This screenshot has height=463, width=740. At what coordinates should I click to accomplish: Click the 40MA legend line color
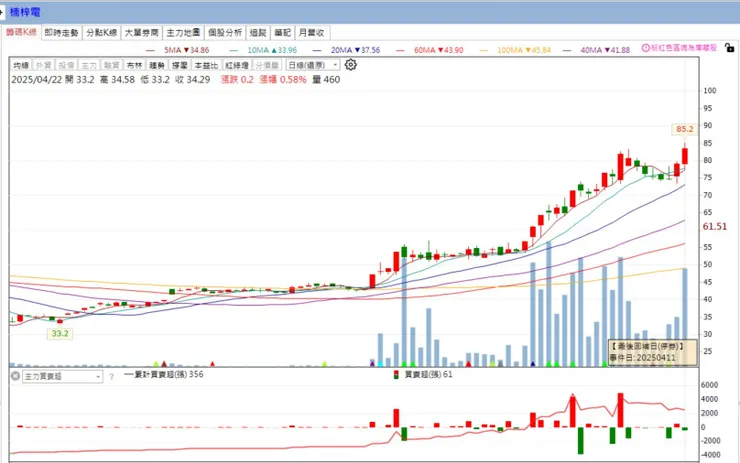coord(567,50)
